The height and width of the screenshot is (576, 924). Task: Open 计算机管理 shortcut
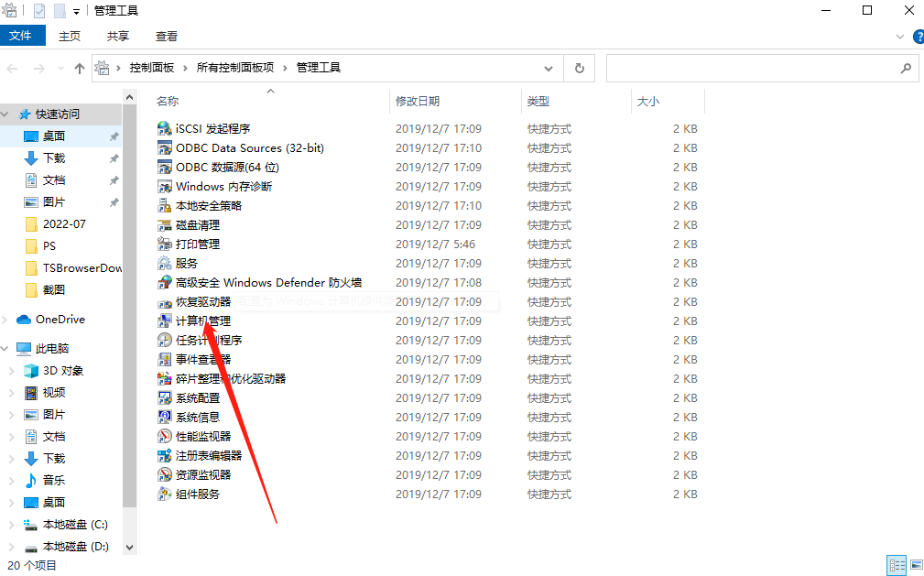pyautogui.click(x=205, y=321)
